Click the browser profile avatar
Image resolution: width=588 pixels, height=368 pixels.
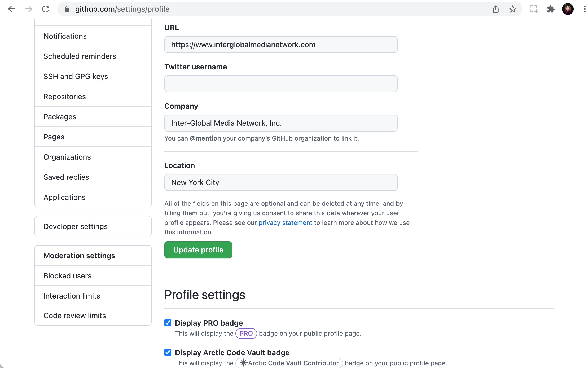(568, 9)
